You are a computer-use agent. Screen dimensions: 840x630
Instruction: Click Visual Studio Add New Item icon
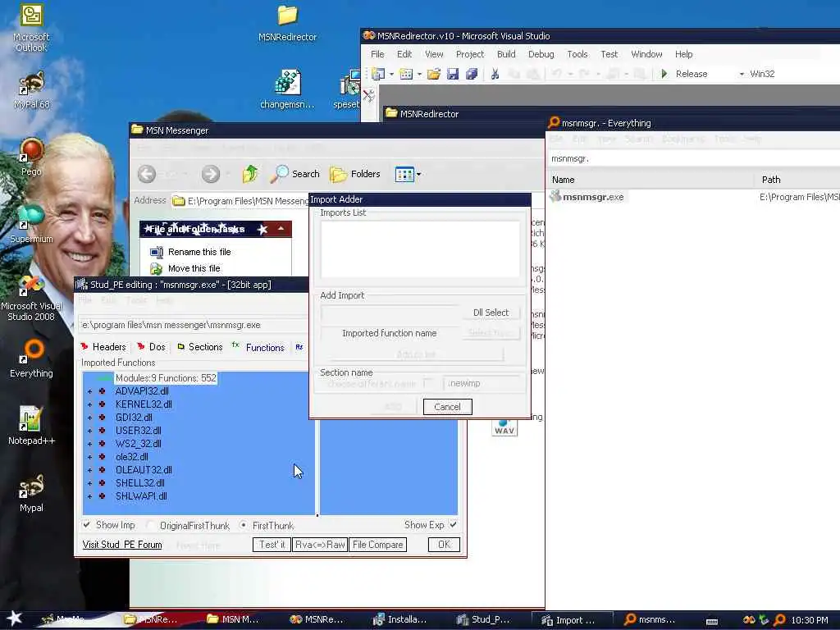click(406, 74)
